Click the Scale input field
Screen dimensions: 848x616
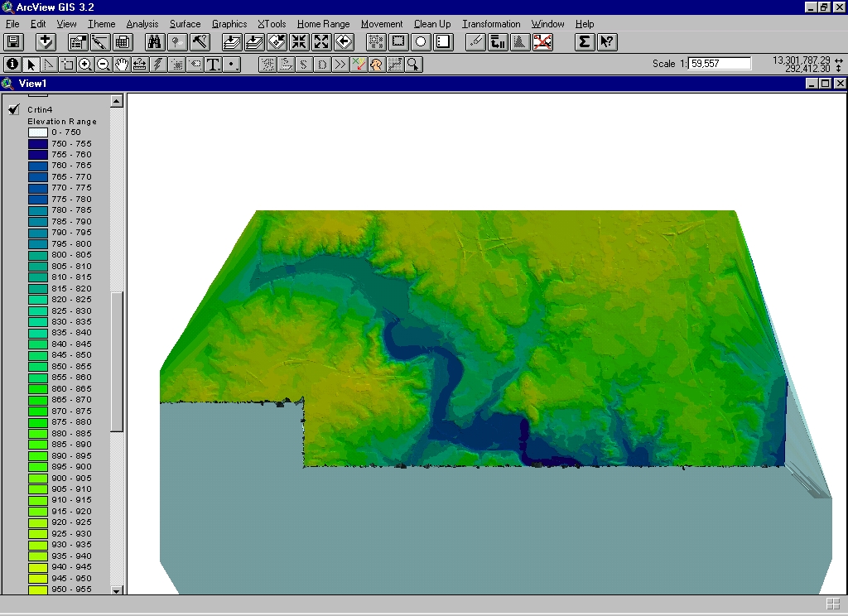tap(720, 64)
